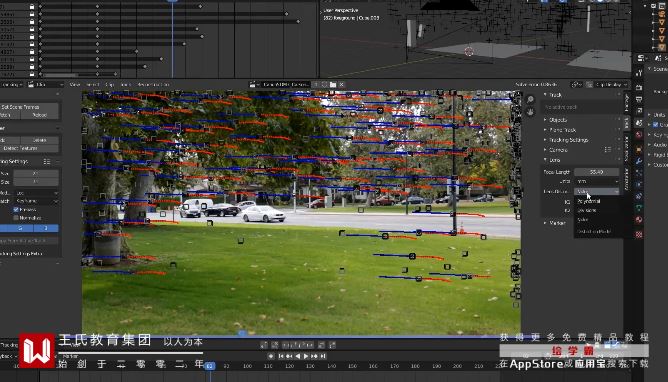The height and width of the screenshot is (382, 668).
Task: Open the Texture checker properties tab icon
Action: pyautogui.click(x=639, y=234)
